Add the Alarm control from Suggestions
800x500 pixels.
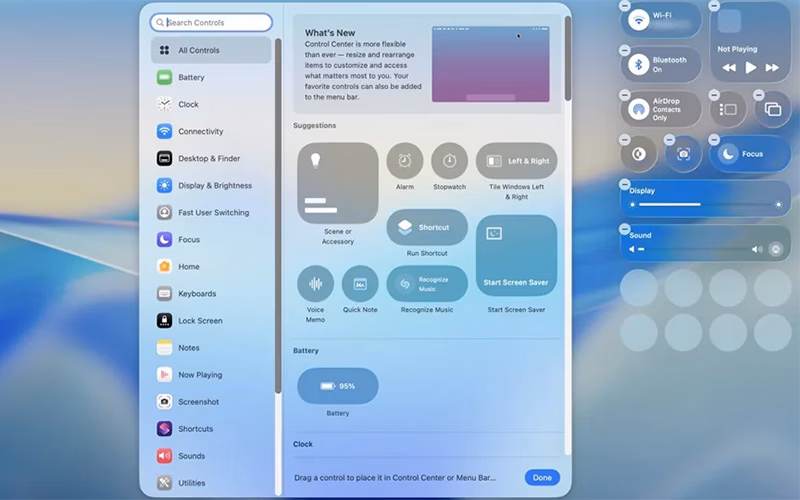(x=404, y=160)
